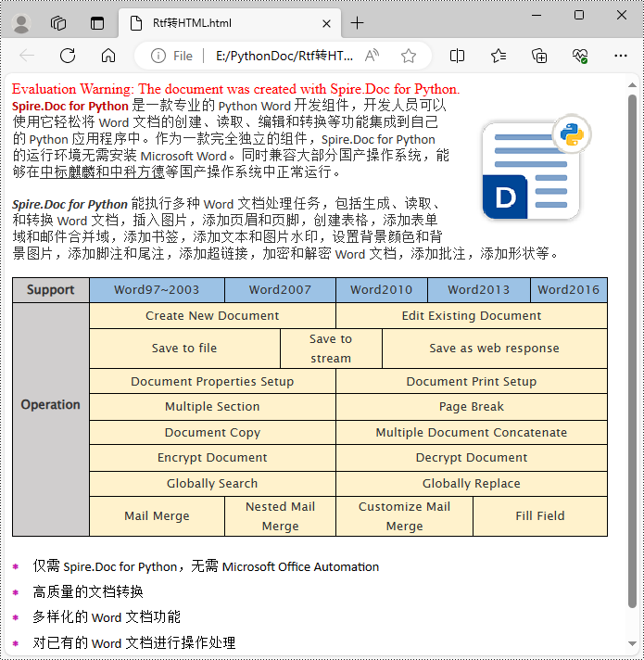Image resolution: width=644 pixels, height=660 pixels.
Task: Close the Rtf转HTML.html tab
Action: click(326, 23)
